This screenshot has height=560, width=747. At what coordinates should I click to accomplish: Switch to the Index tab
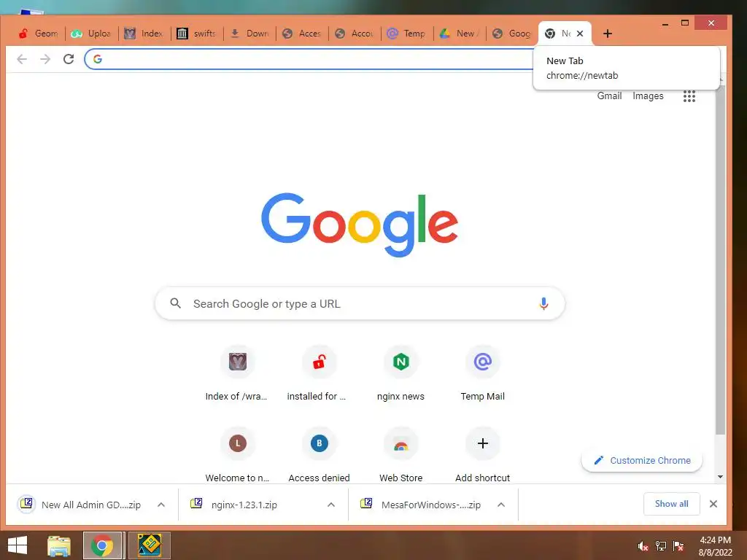(144, 34)
